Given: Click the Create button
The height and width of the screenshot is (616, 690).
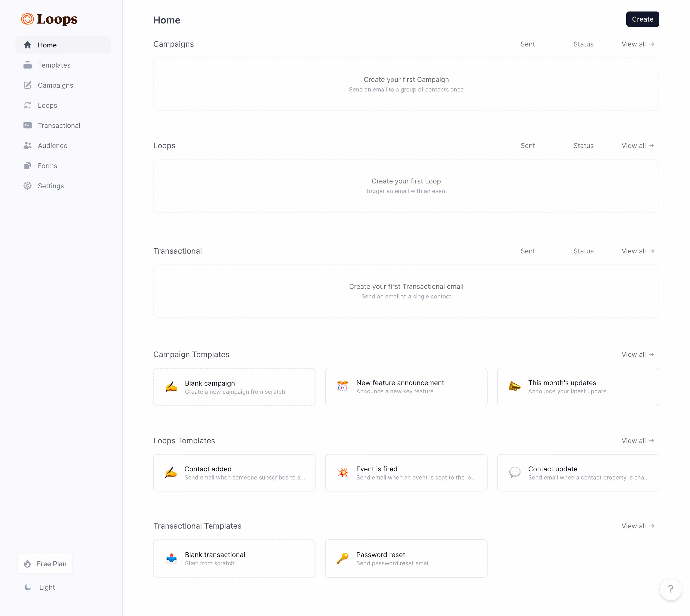Looking at the screenshot, I should (x=642, y=19).
